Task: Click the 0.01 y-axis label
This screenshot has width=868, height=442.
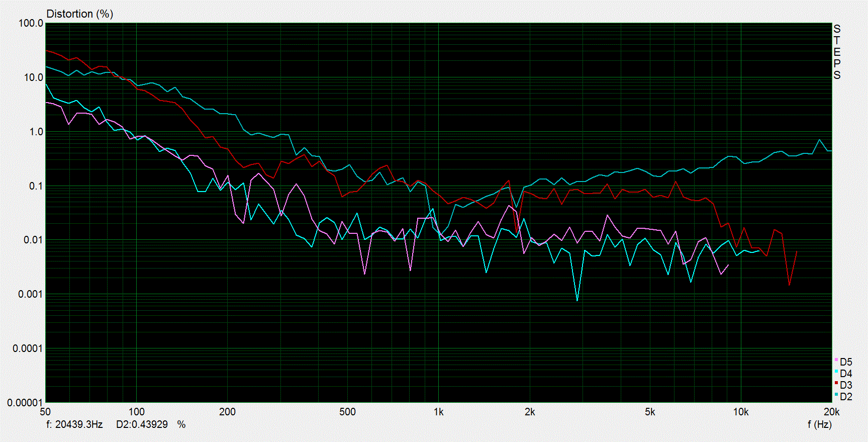Action: [x=33, y=240]
